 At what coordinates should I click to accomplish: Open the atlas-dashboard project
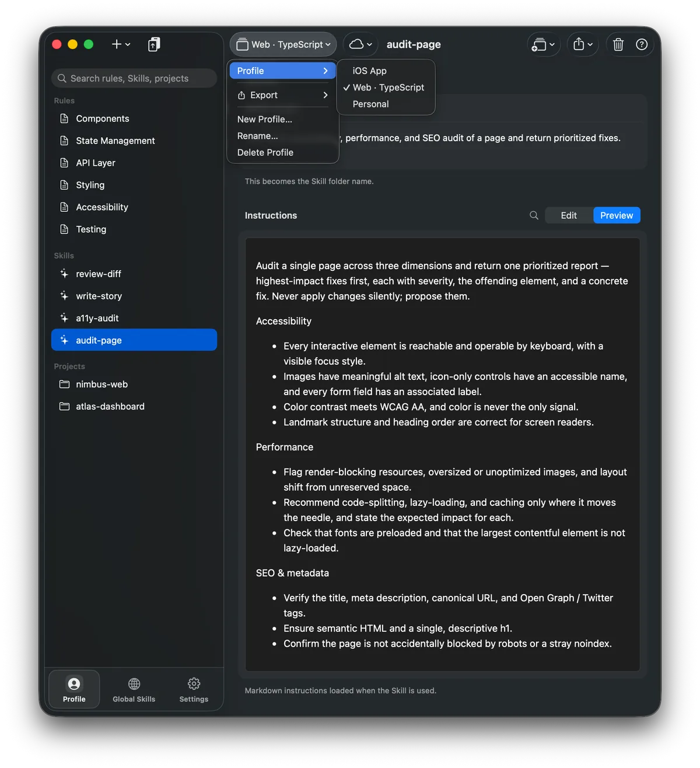pos(134,406)
